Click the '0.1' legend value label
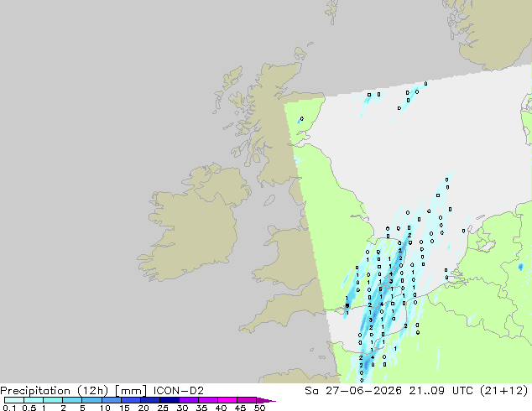Screen dimensions: 532x411 tap(9, 408)
